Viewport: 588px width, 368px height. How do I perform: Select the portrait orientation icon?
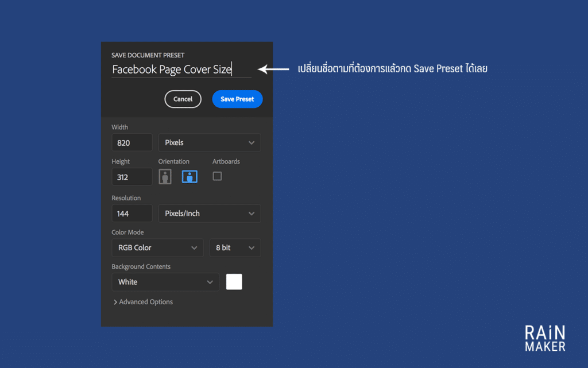pos(165,177)
